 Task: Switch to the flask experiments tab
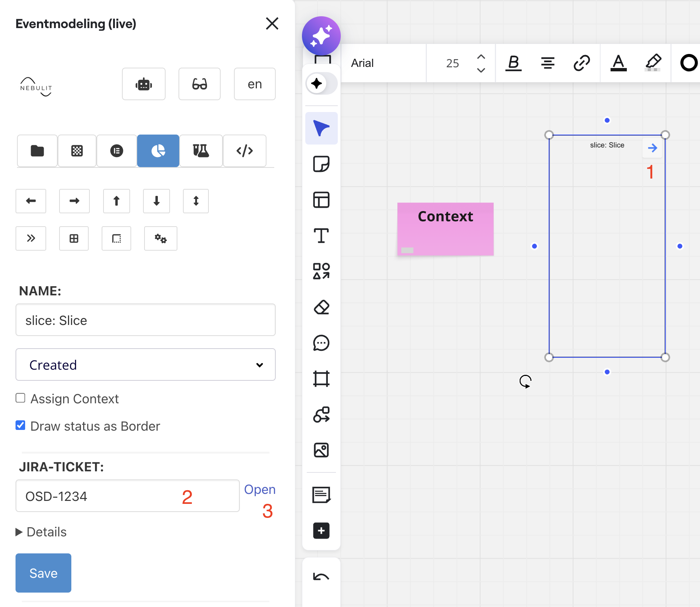pyautogui.click(x=201, y=151)
